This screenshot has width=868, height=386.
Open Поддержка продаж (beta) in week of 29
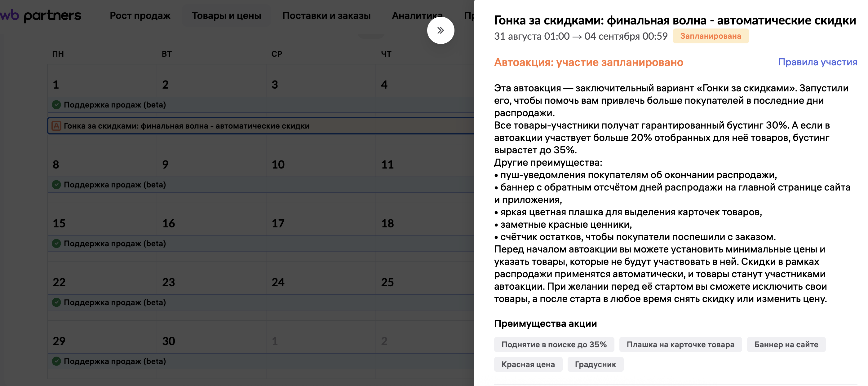point(261,361)
